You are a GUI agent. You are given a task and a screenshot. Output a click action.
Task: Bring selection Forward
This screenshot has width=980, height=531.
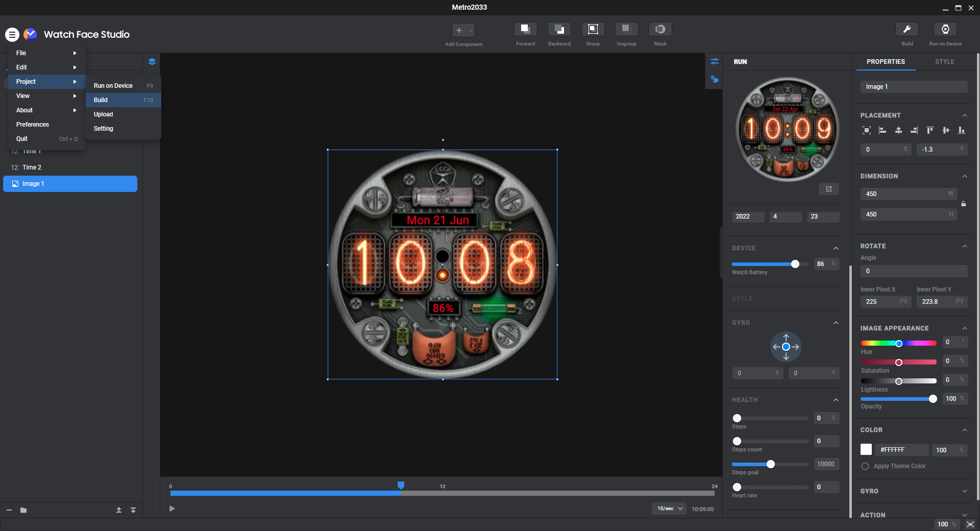[525, 29]
